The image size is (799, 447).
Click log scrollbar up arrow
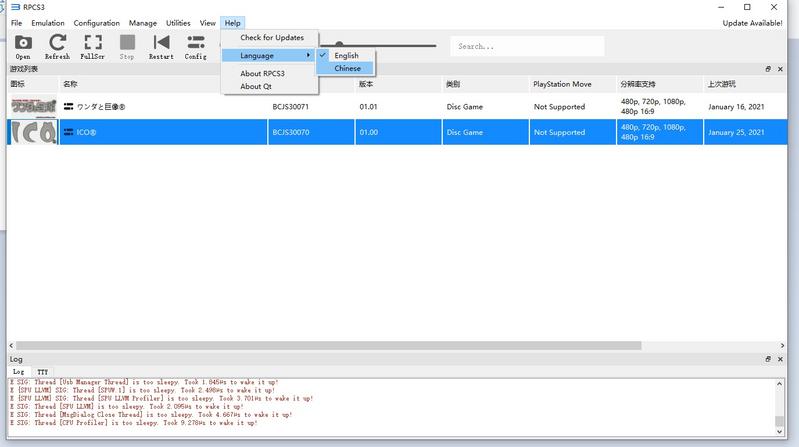click(779, 383)
